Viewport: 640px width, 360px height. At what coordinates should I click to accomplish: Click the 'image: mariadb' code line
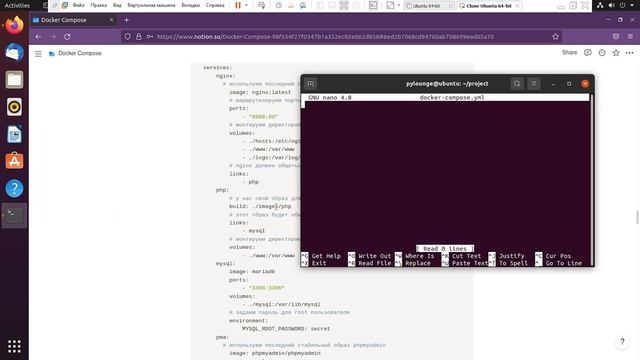pos(252,271)
